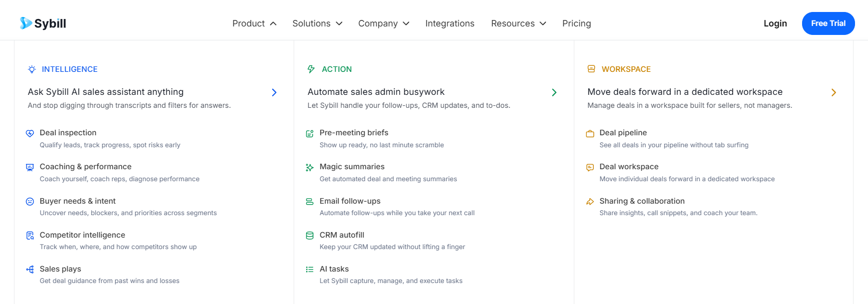Go to the Integrations page
The height and width of the screenshot is (304, 868).
[x=449, y=23]
